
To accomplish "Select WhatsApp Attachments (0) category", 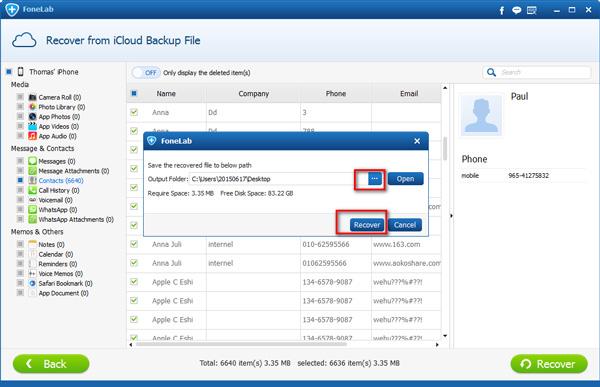I will (x=76, y=219).
